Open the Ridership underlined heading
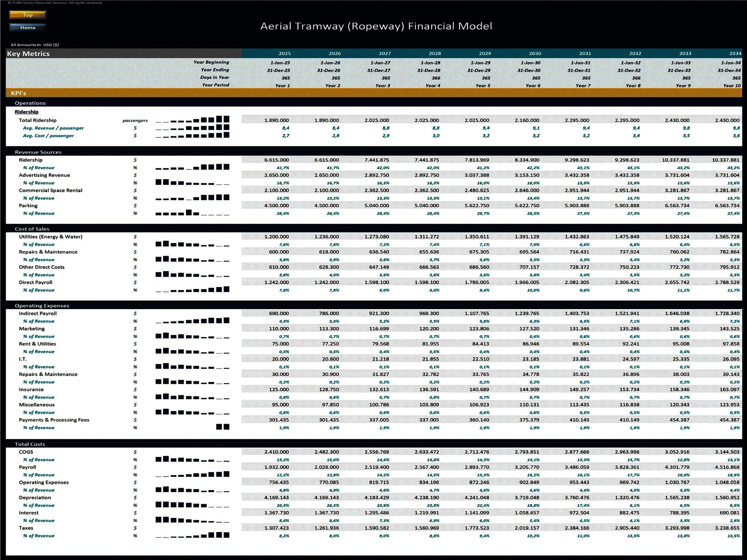 click(26, 112)
